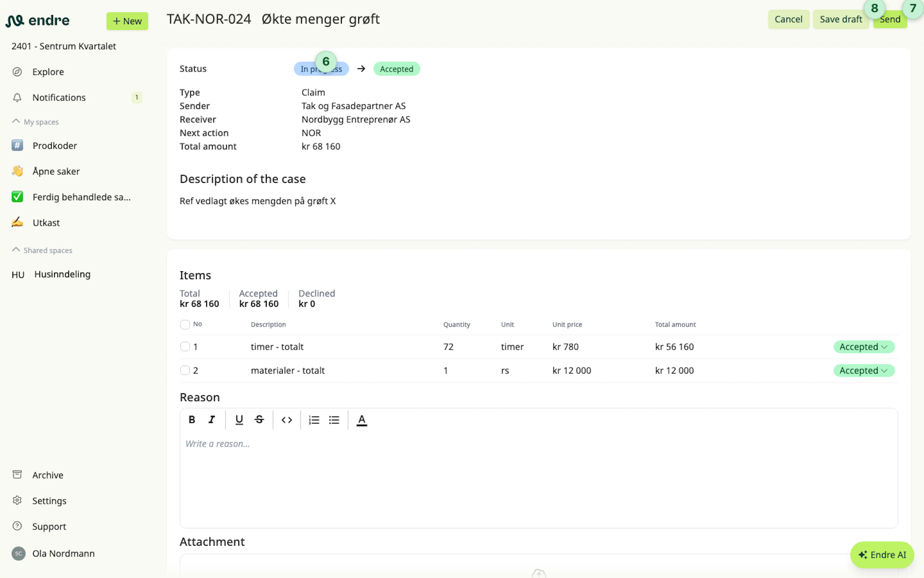Image resolution: width=924 pixels, height=578 pixels.
Task: Click the Unit column header
Action: point(507,325)
